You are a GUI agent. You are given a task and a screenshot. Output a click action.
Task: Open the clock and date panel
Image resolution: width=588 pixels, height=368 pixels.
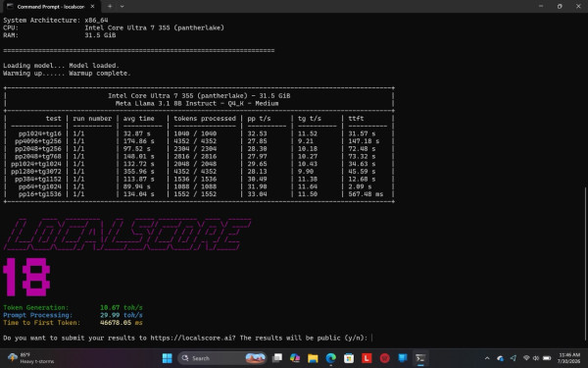[x=569, y=358]
